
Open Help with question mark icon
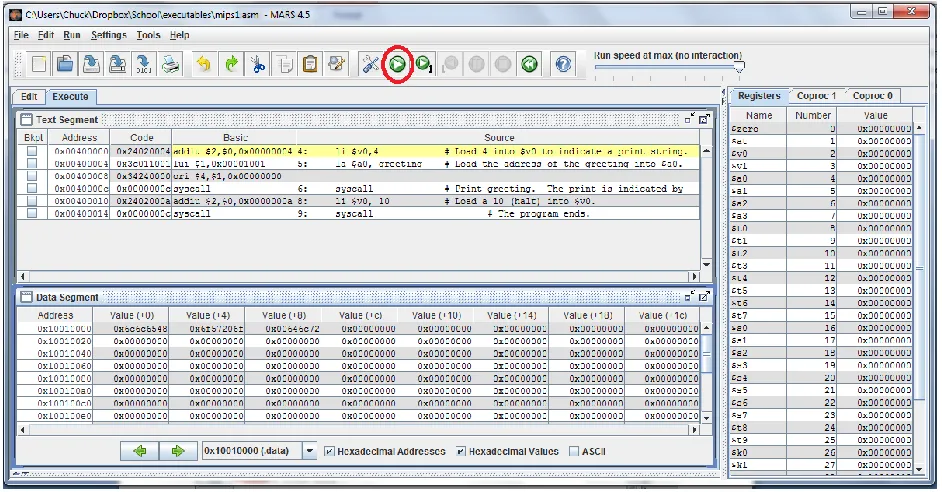click(x=563, y=64)
